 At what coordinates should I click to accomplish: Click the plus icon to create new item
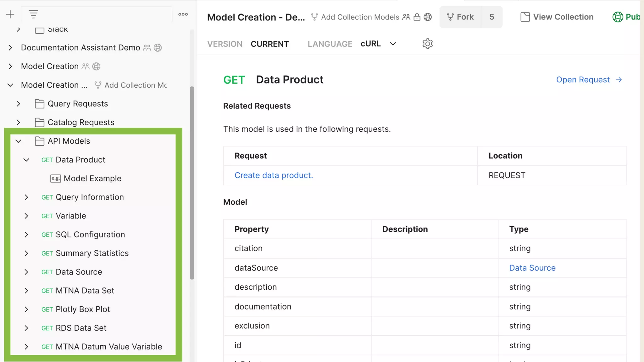[x=10, y=14]
